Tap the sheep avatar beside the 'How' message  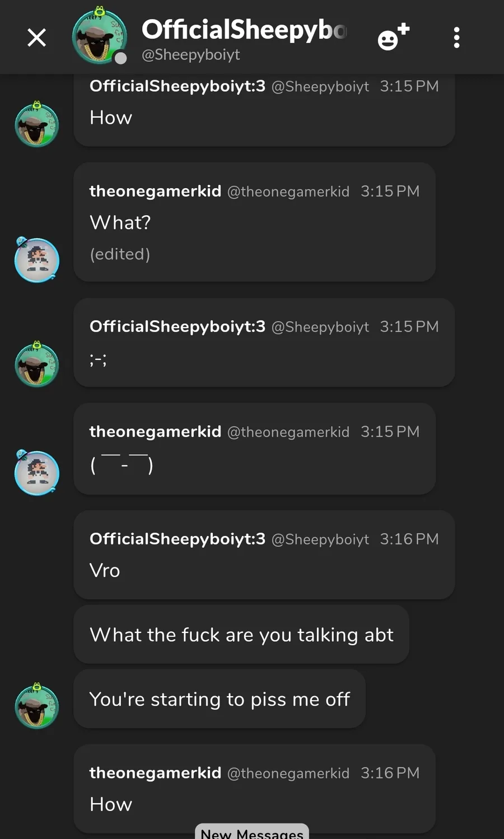pos(37,124)
